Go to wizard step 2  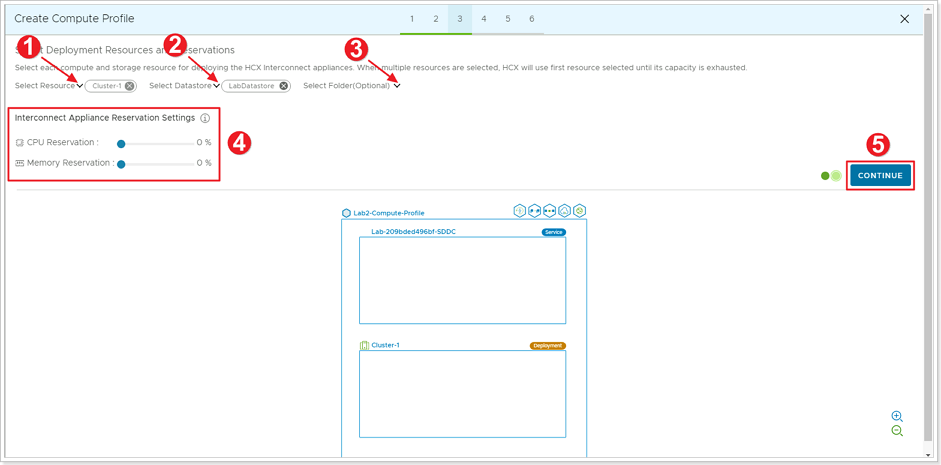pos(436,19)
